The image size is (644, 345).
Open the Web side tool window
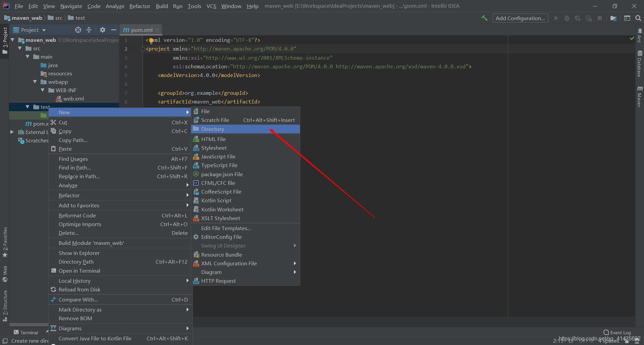[5, 274]
